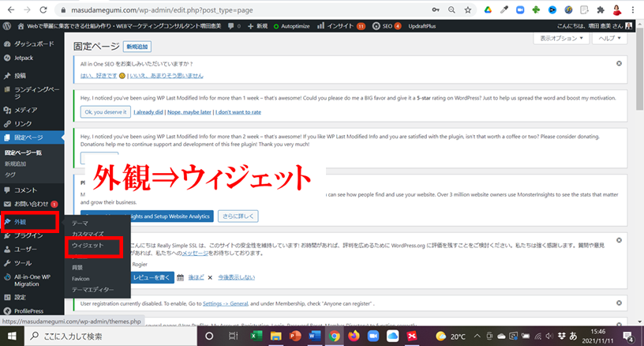
Task: Reload the page in Chrome
Action: [x=43, y=9]
